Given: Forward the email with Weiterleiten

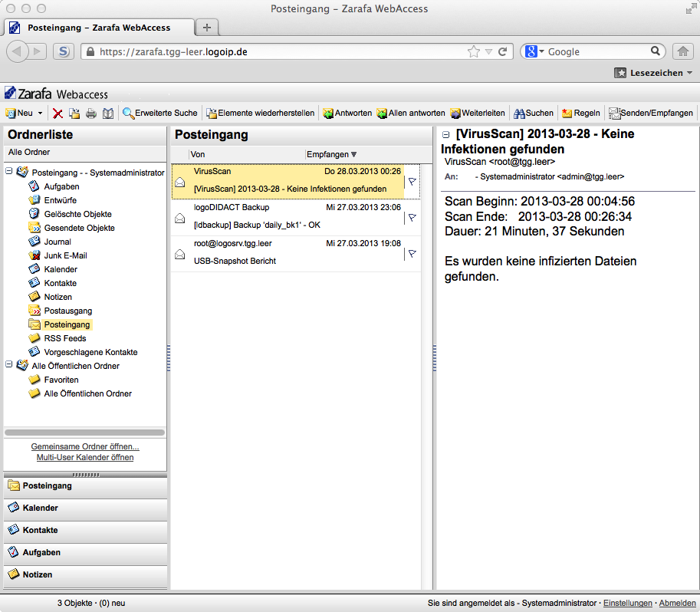Looking at the screenshot, I should pyautogui.click(x=477, y=114).
